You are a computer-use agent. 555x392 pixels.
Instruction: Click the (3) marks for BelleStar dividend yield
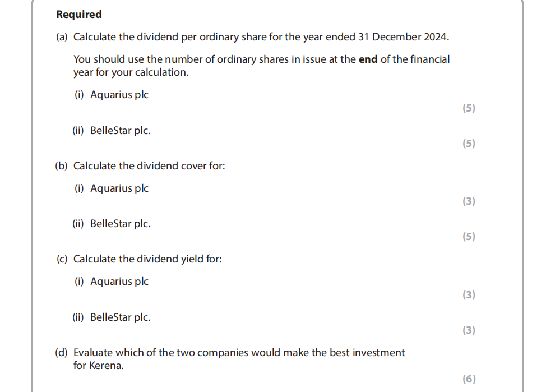[469, 330]
